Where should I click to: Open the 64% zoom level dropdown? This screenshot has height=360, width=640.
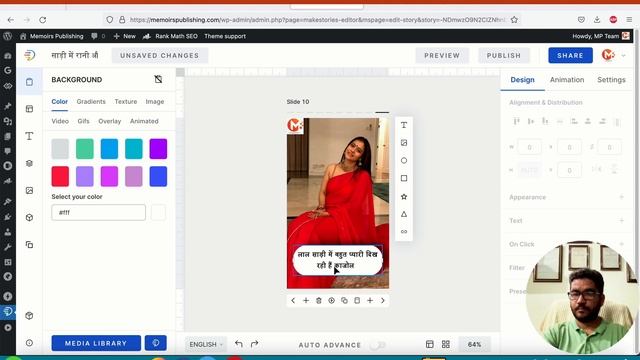474,344
